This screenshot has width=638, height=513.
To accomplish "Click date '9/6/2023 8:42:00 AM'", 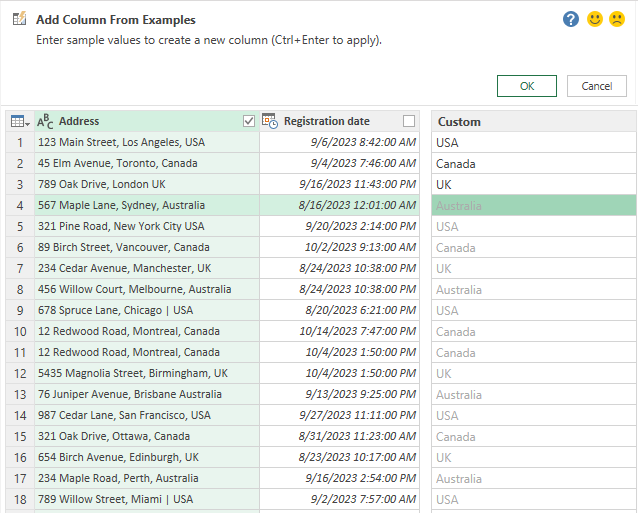I will pyautogui.click(x=339, y=142).
